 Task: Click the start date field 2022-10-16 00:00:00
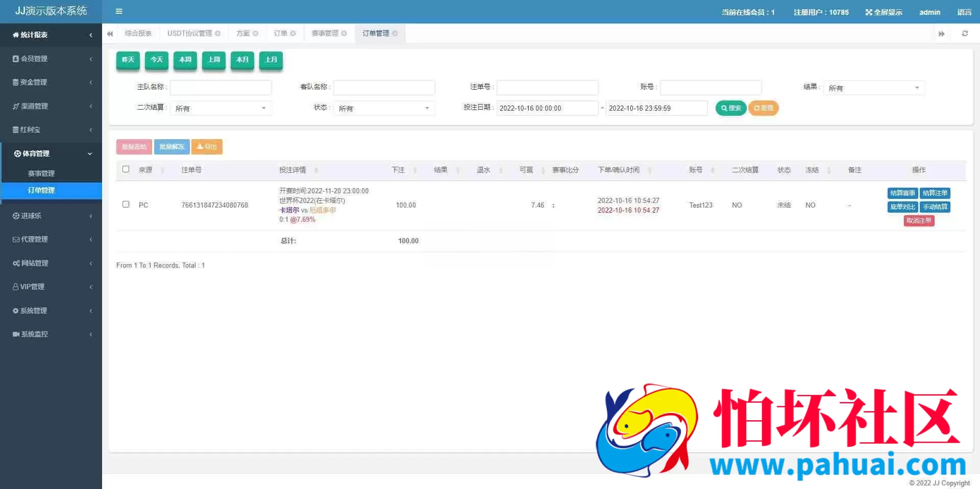[x=547, y=108]
